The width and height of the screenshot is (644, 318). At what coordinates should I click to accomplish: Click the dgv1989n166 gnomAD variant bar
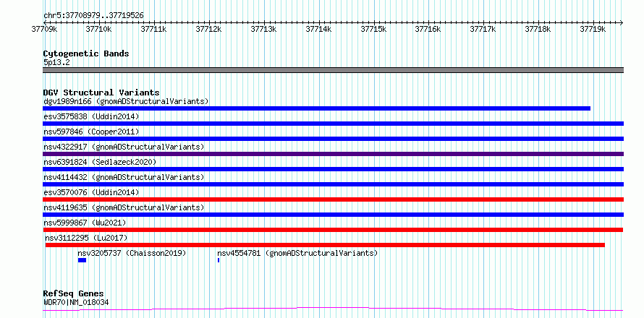tap(317, 108)
